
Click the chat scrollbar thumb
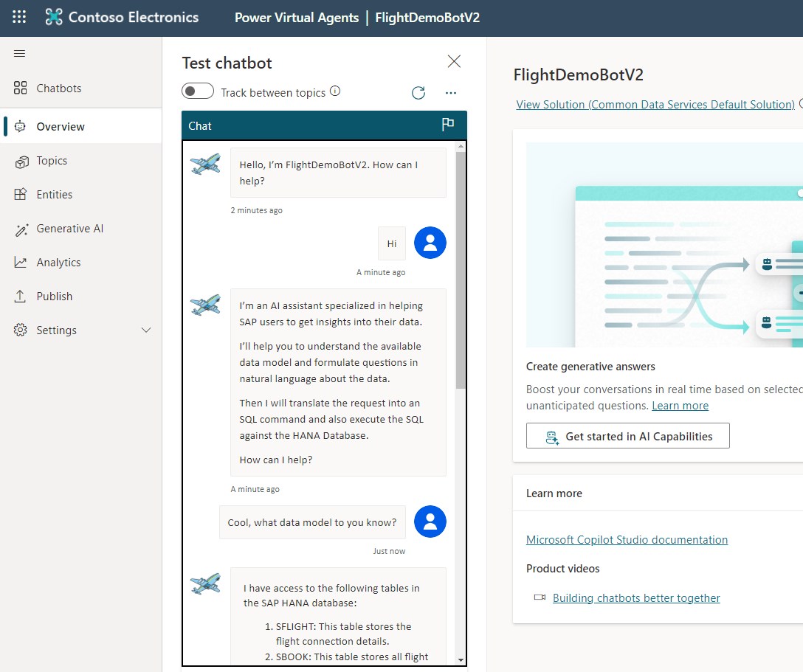pos(461,270)
